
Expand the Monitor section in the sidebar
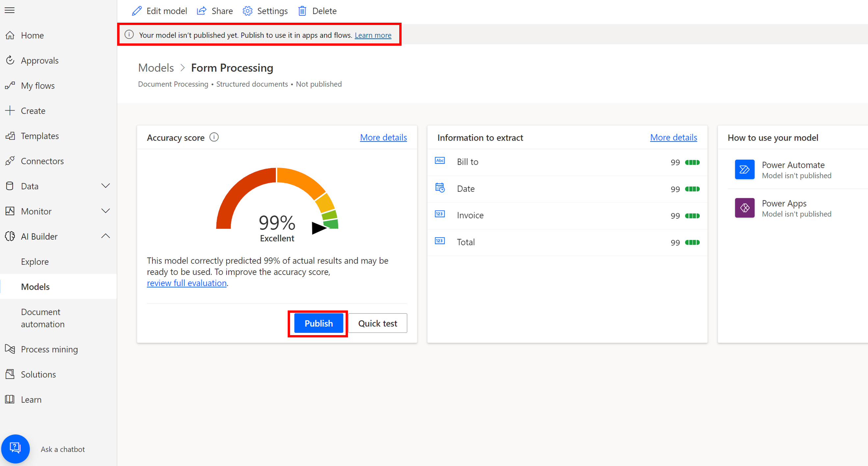(x=105, y=211)
